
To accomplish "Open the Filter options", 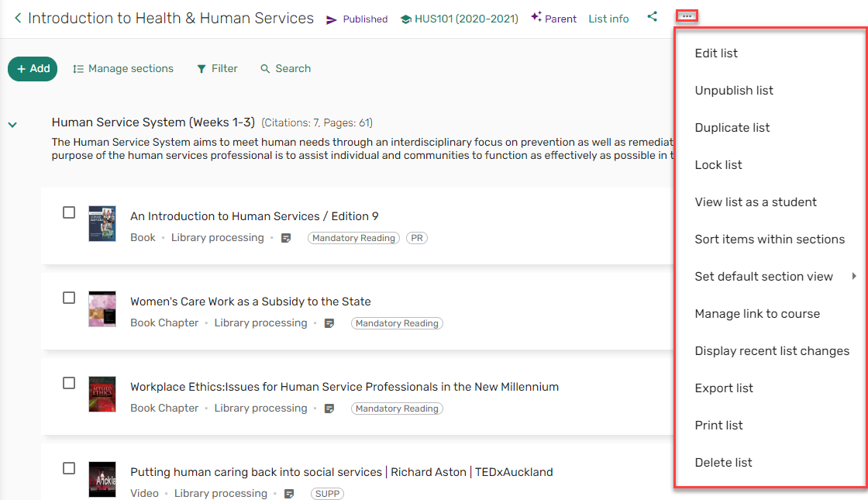I will 217,69.
